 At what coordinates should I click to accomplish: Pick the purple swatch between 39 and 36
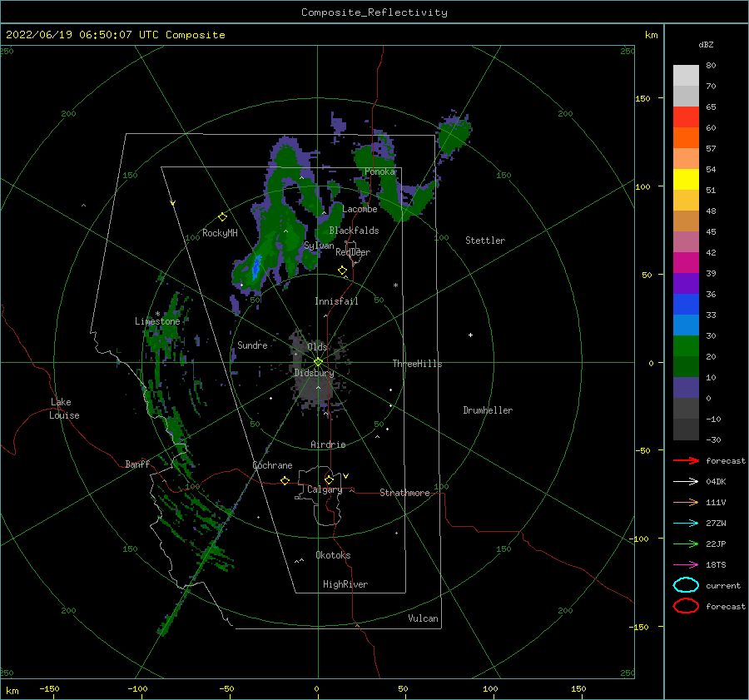(686, 284)
